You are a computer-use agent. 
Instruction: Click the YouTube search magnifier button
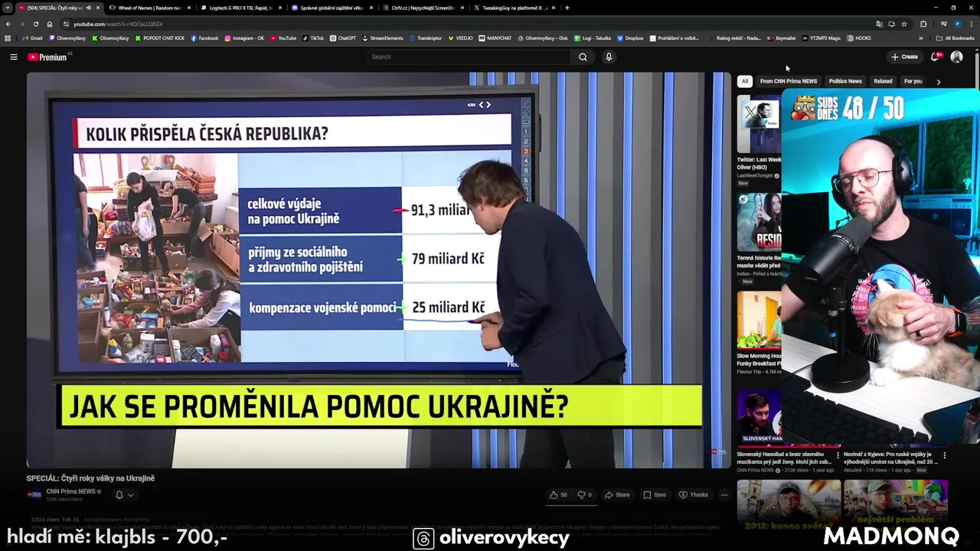coord(583,57)
